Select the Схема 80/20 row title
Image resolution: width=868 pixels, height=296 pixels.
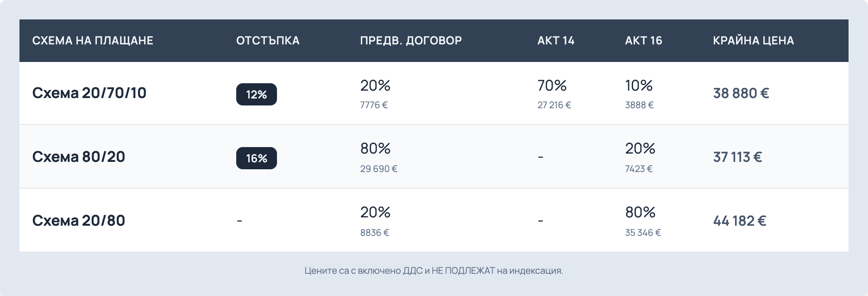79,157
